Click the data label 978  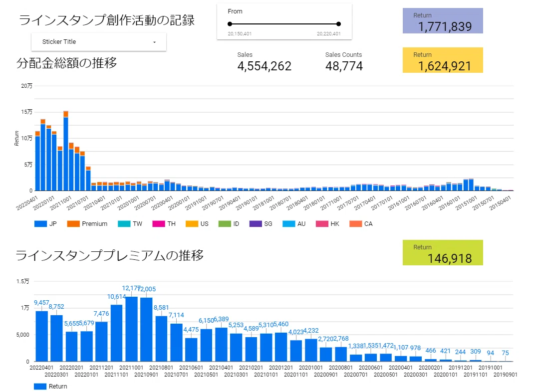coord(416,348)
